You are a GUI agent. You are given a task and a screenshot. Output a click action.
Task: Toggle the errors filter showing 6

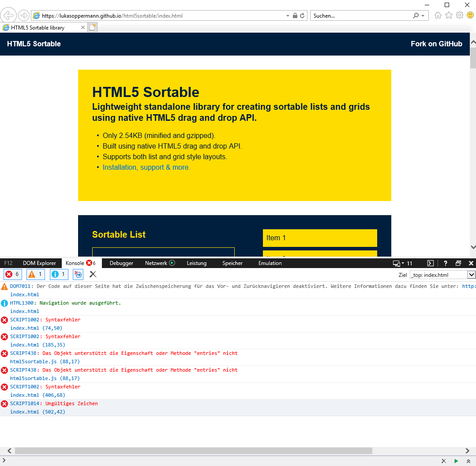coord(13,274)
